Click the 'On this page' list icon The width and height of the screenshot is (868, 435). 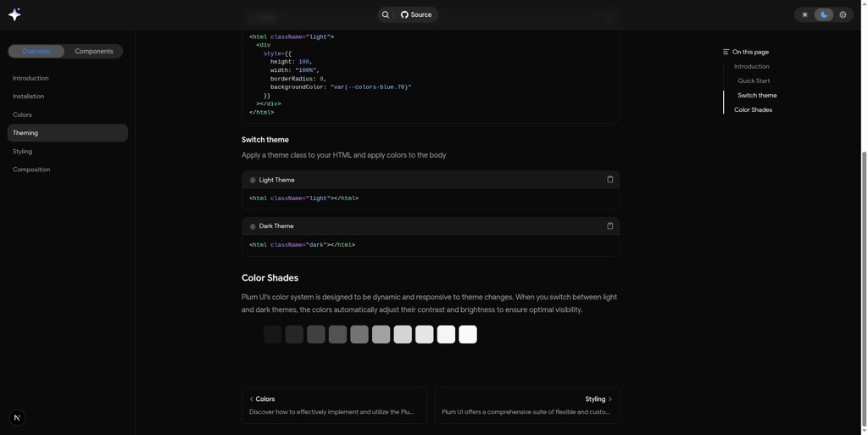726,52
